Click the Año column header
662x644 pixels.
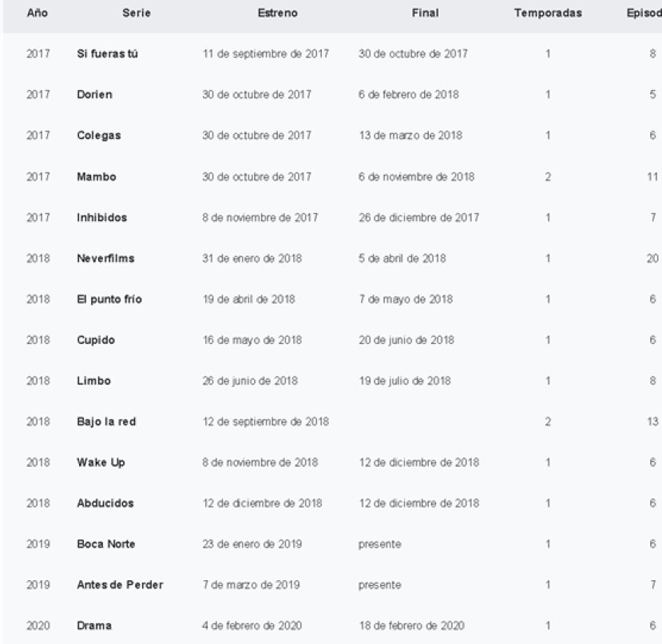(36, 14)
